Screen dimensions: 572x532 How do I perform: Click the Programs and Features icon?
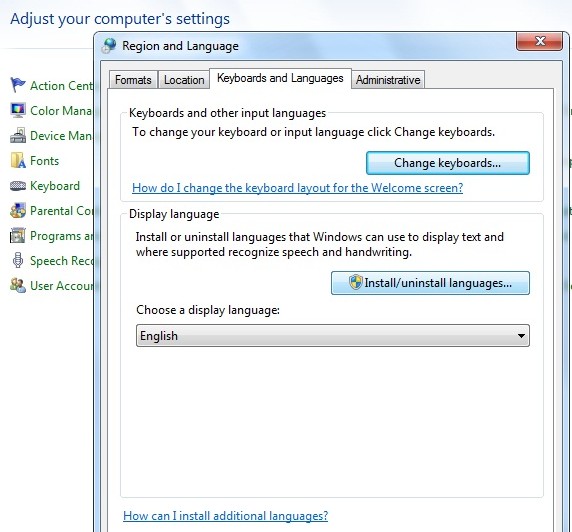pos(18,235)
